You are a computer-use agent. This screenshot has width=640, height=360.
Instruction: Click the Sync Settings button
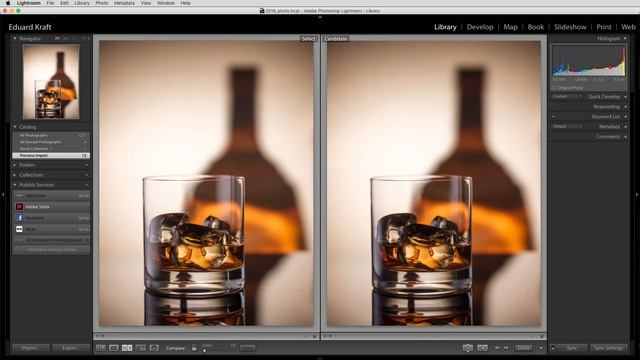(609, 348)
